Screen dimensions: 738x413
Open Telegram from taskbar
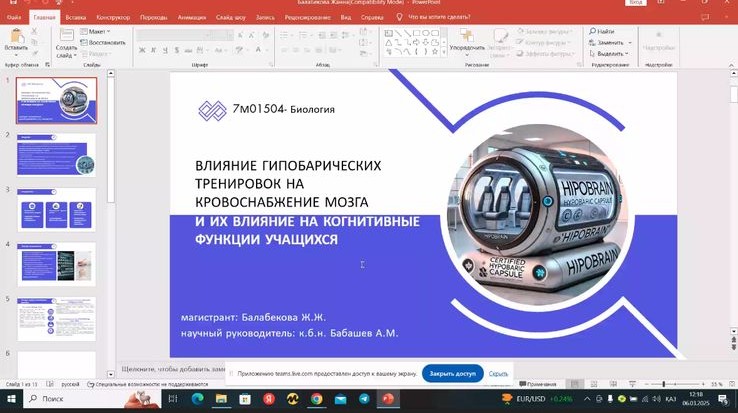[364, 399]
